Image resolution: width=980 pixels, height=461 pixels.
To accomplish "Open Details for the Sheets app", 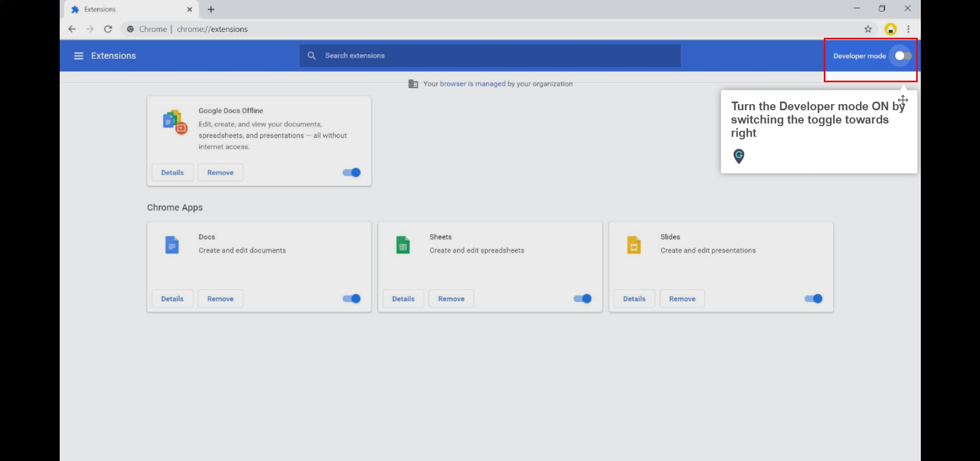I will (403, 299).
